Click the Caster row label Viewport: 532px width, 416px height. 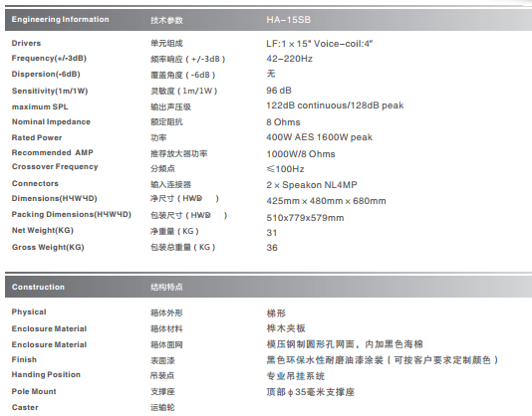[x=25, y=407]
